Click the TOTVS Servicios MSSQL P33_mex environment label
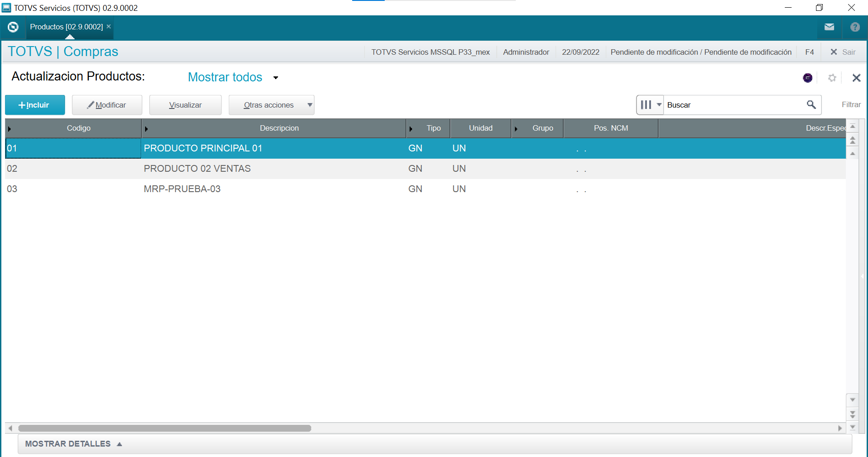Viewport: 868px width, 457px height. coord(430,52)
